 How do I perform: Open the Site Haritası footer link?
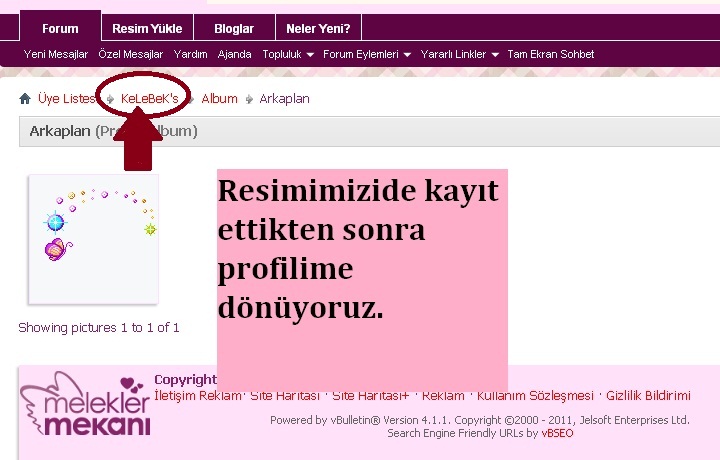(x=285, y=395)
